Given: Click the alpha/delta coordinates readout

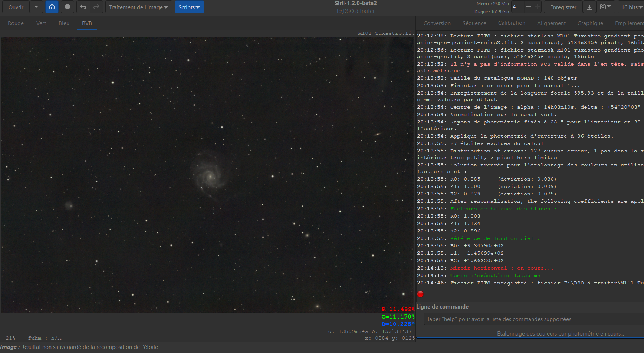Looking at the screenshot, I should pyautogui.click(x=371, y=331).
